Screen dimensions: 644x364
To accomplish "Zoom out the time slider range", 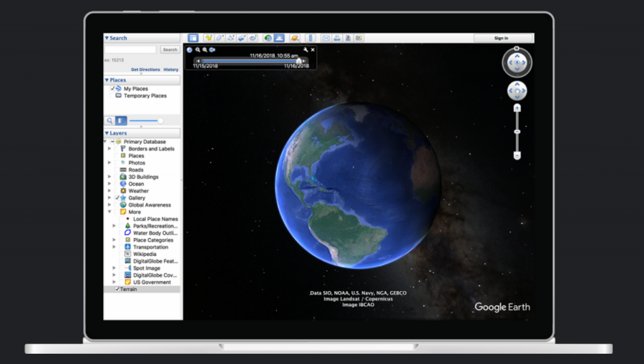I will tap(197, 50).
